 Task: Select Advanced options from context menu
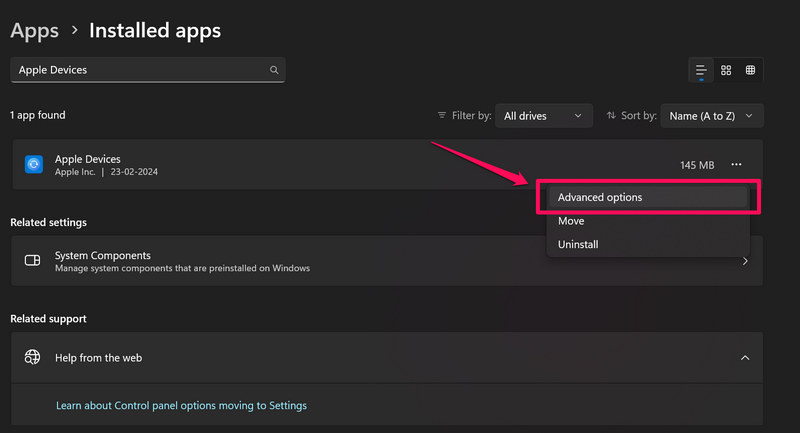click(x=600, y=197)
